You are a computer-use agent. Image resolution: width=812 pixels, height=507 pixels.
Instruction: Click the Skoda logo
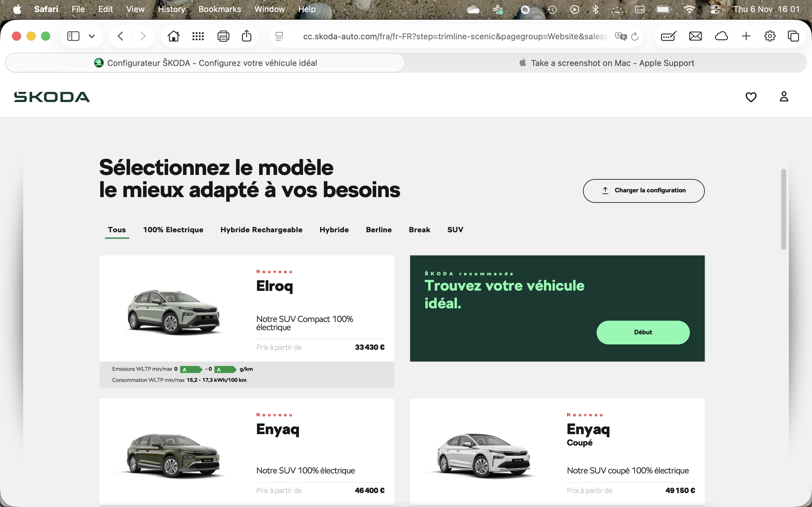(x=52, y=97)
